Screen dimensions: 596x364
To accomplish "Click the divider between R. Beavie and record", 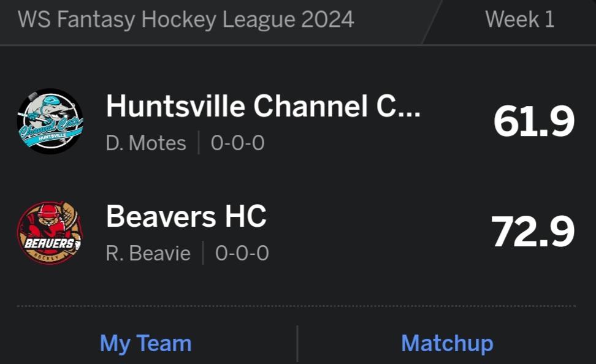I will 203,253.
